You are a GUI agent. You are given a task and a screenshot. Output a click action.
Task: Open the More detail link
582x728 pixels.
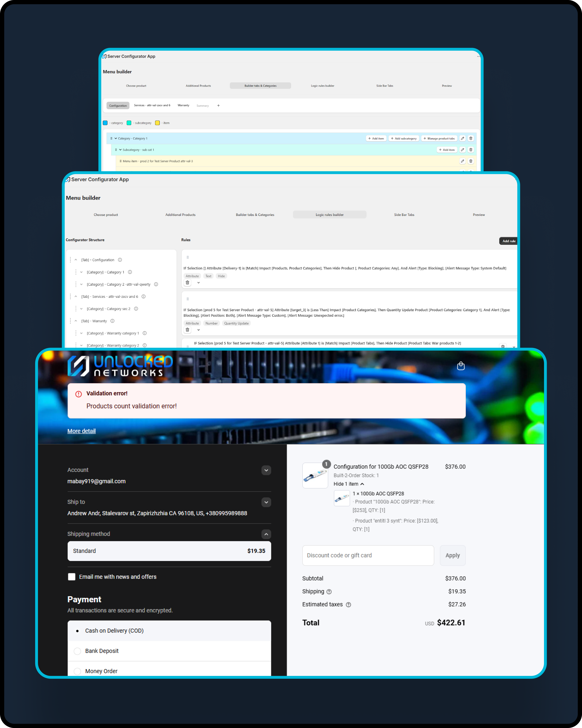[81, 431]
